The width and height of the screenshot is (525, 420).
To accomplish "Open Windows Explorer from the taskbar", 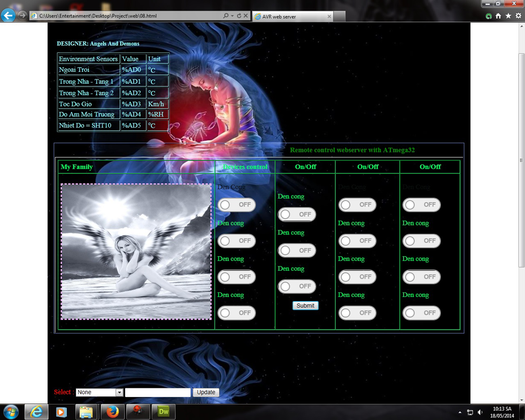I will pyautogui.click(x=86, y=412).
